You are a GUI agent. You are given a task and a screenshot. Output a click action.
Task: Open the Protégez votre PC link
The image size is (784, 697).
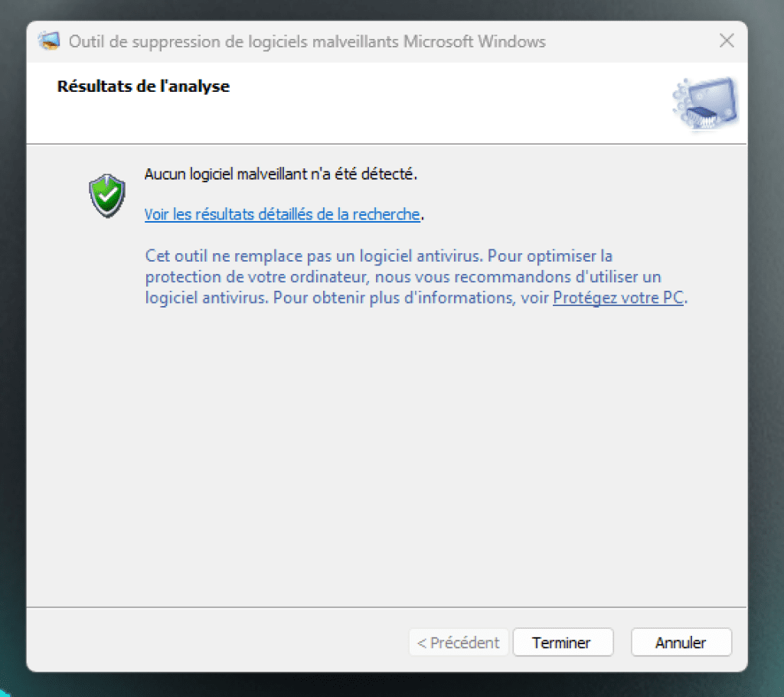(x=618, y=298)
